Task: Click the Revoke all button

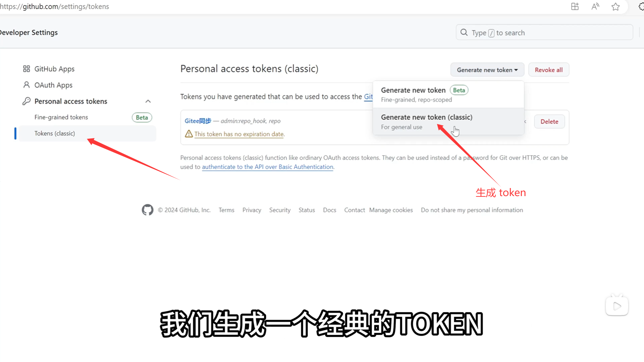Action: point(549,70)
